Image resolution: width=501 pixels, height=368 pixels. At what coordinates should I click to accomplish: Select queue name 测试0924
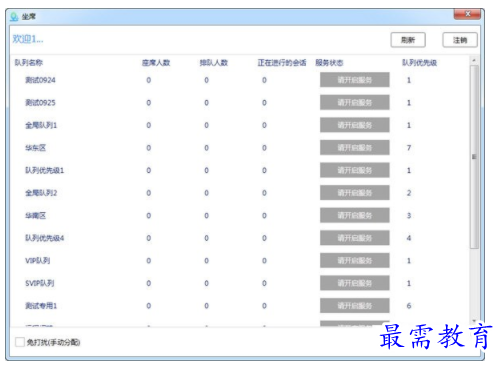tap(40, 80)
